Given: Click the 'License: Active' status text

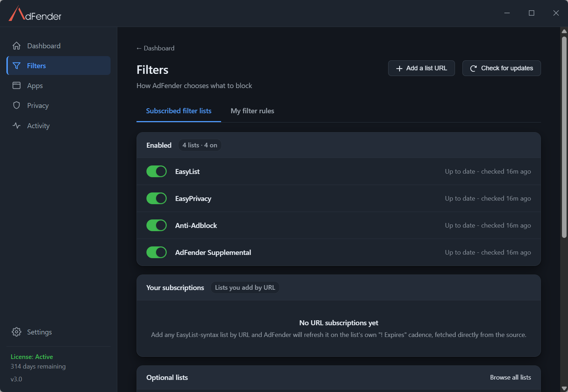Looking at the screenshot, I should pos(32,357).
